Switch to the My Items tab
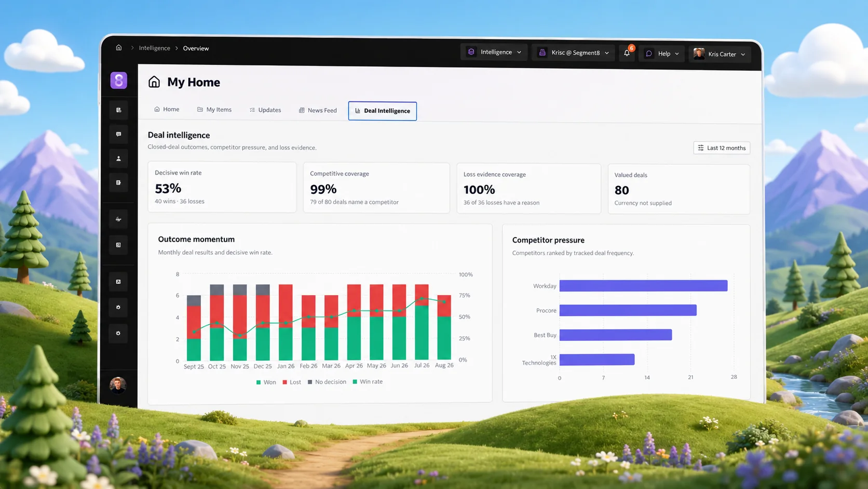 [x=214, y=110]
